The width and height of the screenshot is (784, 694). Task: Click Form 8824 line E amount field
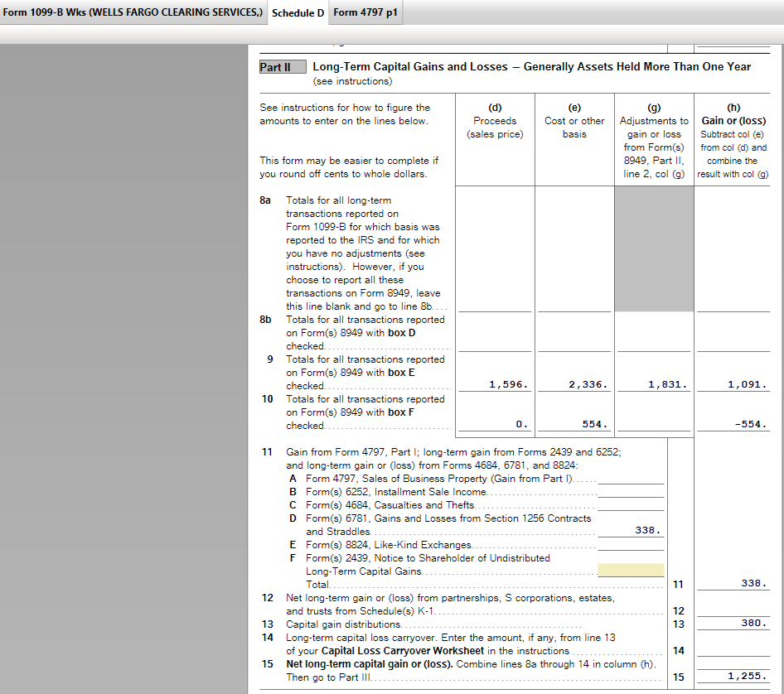tap(631, 544)
